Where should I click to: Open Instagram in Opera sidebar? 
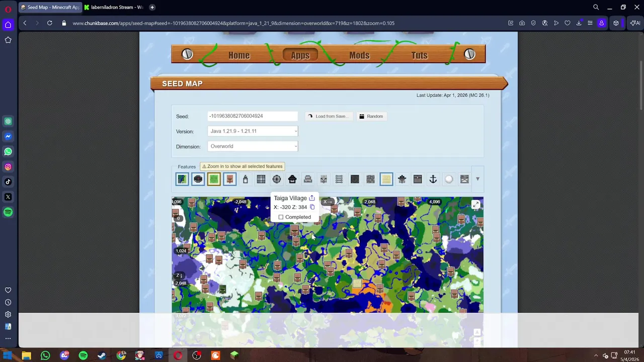8,166
